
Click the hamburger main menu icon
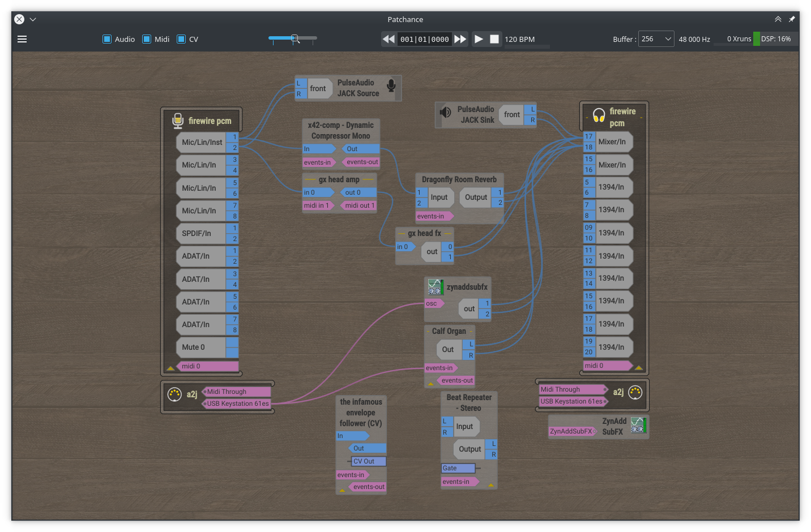(x=22, y=39)
